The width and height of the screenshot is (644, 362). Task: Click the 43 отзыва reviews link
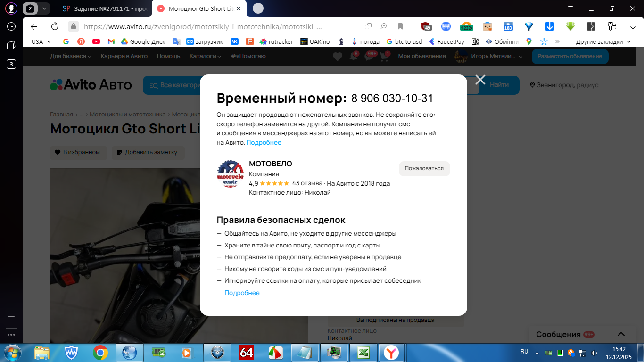pyautogui.click(x=307, y=183)
